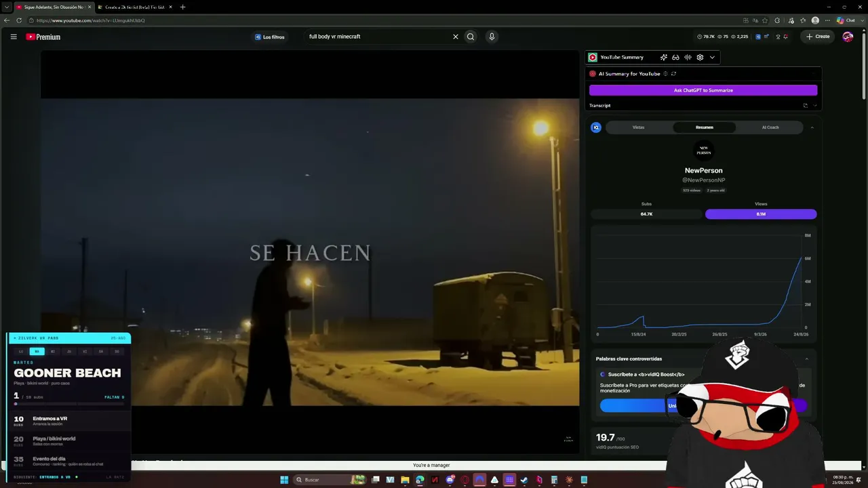The width and height of the screenshot is (868, 488).
Task: Go to the YouTube Premium home logo
Action: pos(43,37)
